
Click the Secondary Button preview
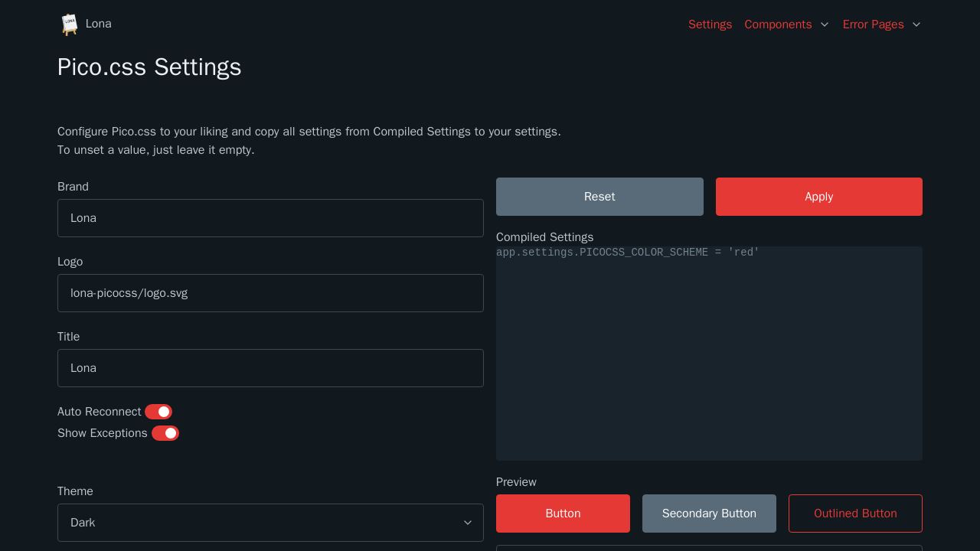tap(709, 514)
